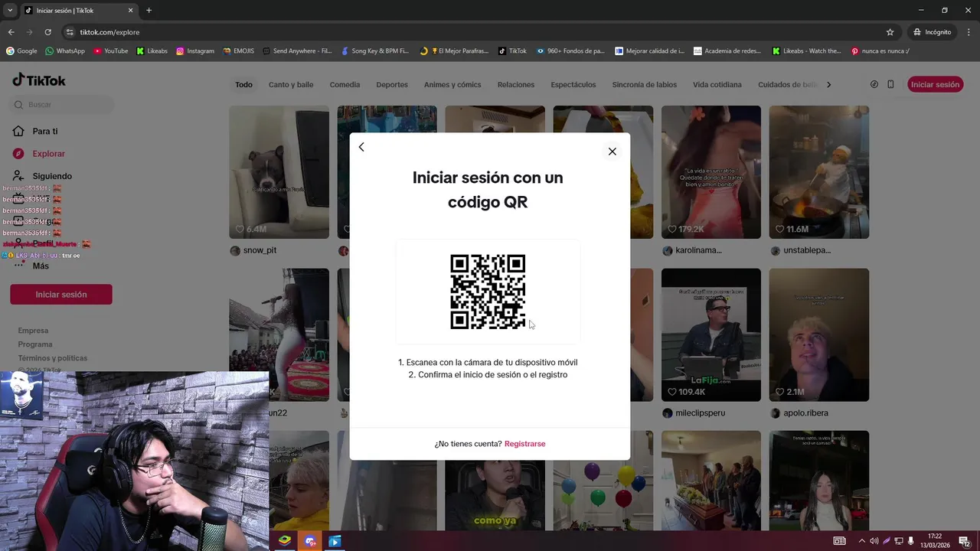
Task: Show hidden tray icons chevron
Action: pos(862,541)
